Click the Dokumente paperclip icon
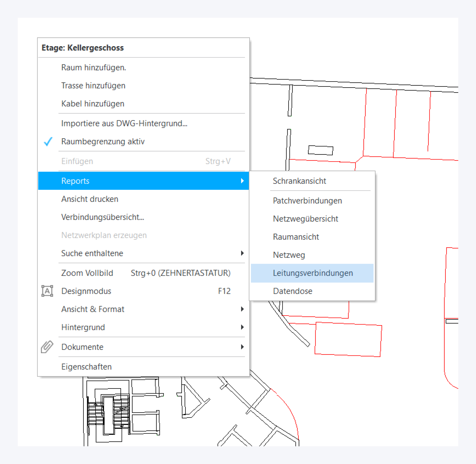 (47, 347)
